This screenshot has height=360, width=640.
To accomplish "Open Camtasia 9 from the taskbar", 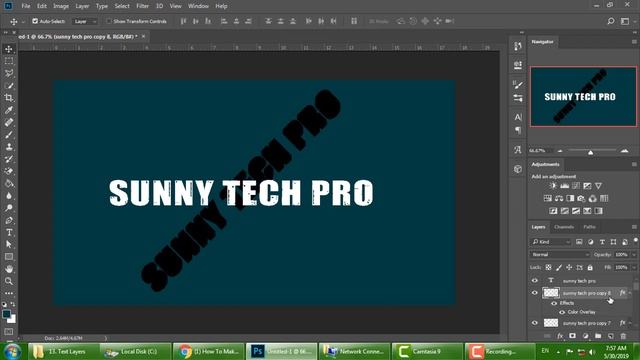I will (427, 351).
